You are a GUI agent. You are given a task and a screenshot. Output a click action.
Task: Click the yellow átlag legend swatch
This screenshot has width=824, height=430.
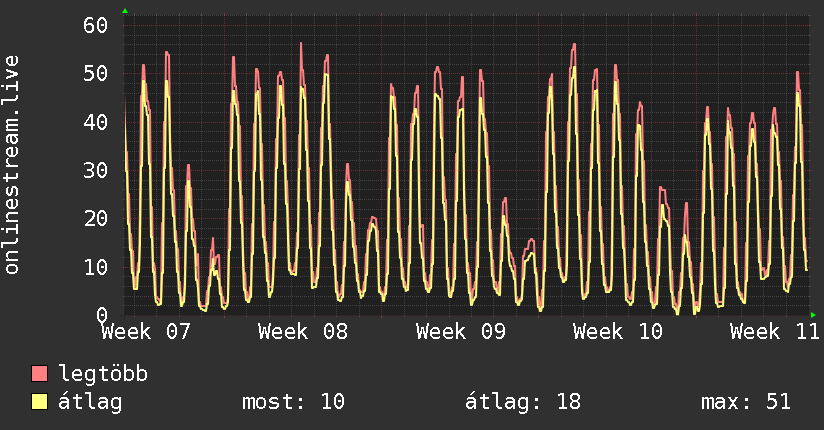[39, 401]
